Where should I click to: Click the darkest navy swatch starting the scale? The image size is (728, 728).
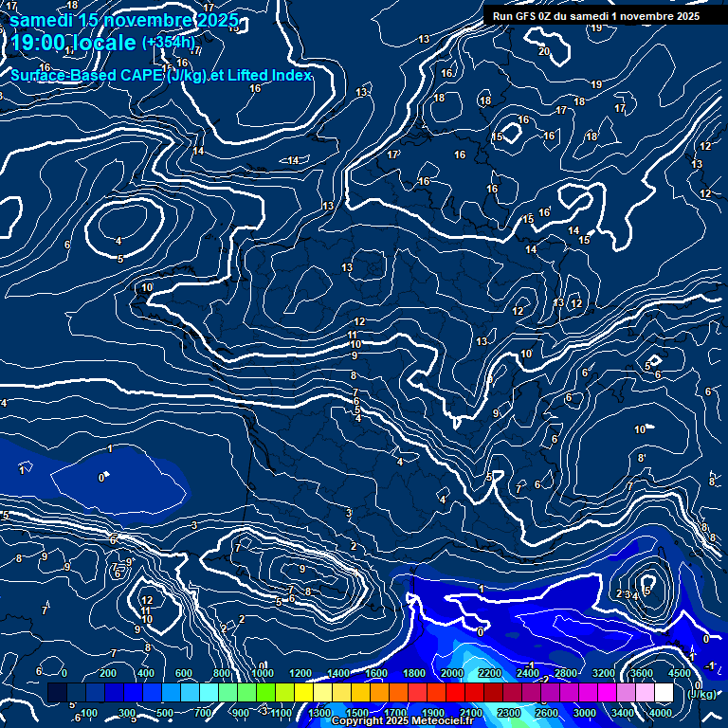[57, 692]
